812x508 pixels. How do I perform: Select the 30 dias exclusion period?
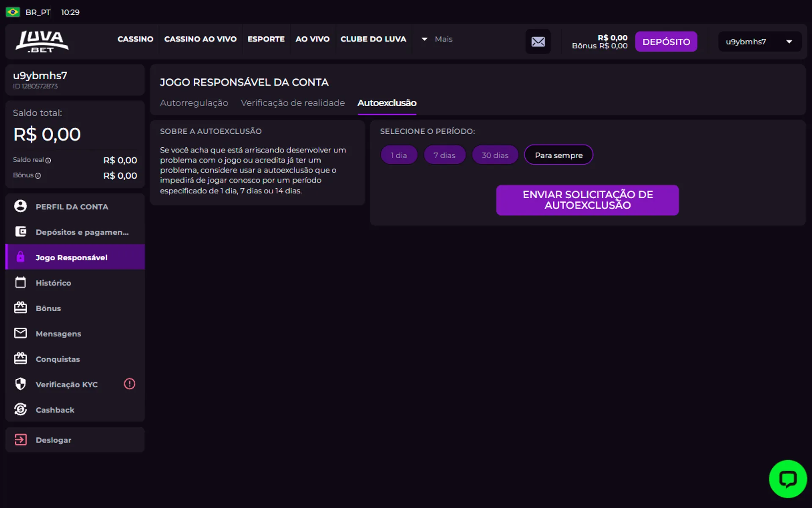click(495, 155)
